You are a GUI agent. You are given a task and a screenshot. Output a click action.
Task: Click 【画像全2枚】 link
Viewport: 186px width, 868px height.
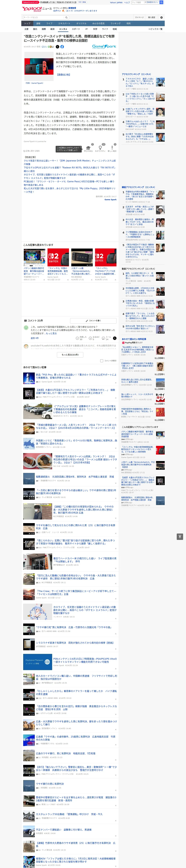63,75
